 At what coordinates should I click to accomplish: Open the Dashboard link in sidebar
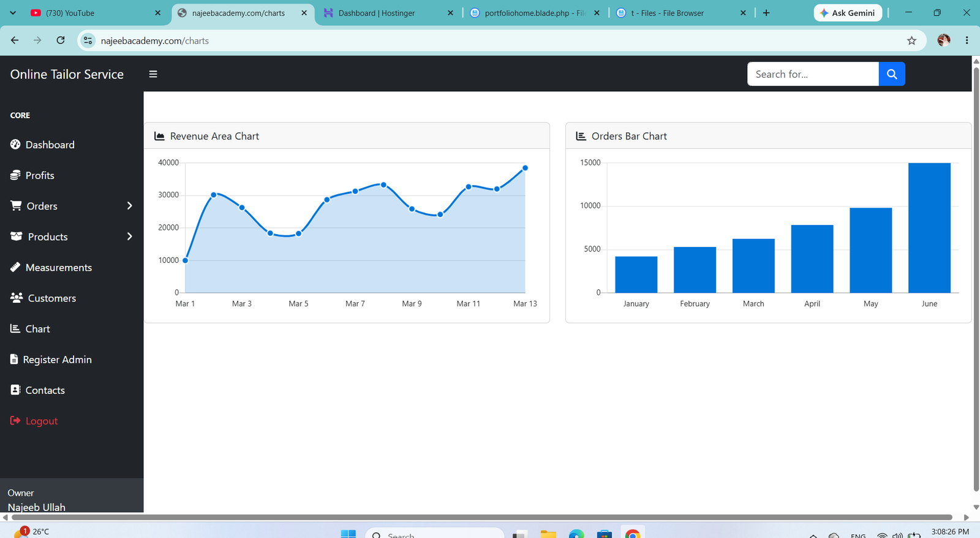click(50, 145)
